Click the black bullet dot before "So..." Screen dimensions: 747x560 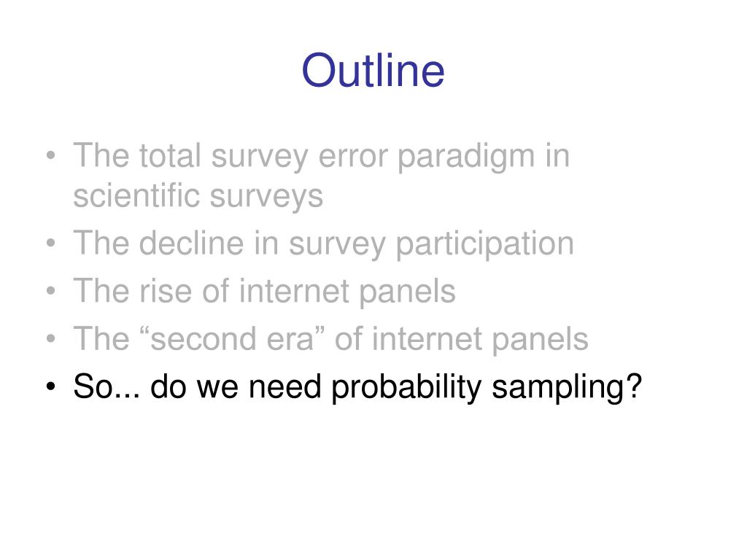pyautogui.click(x=51, y=386)
